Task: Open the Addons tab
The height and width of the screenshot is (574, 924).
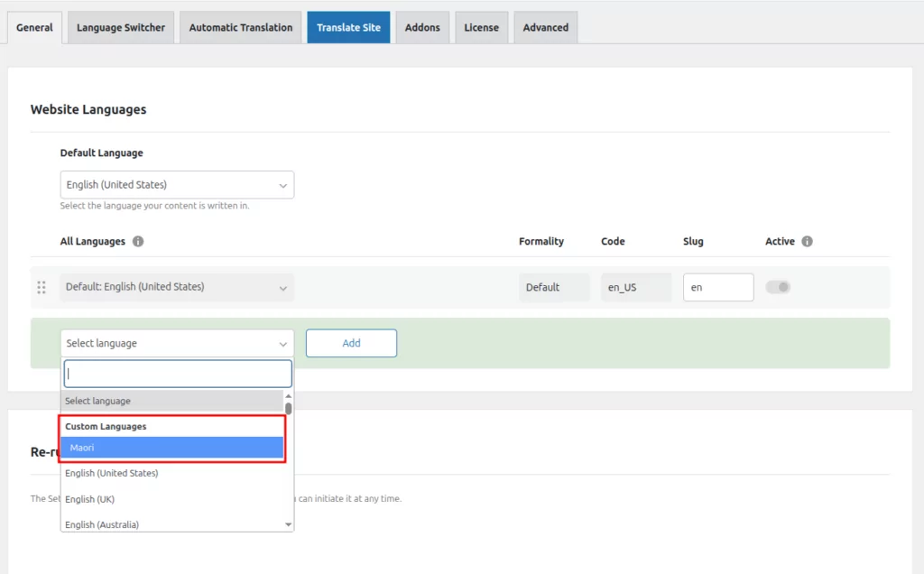Action: tap(422, 27)
